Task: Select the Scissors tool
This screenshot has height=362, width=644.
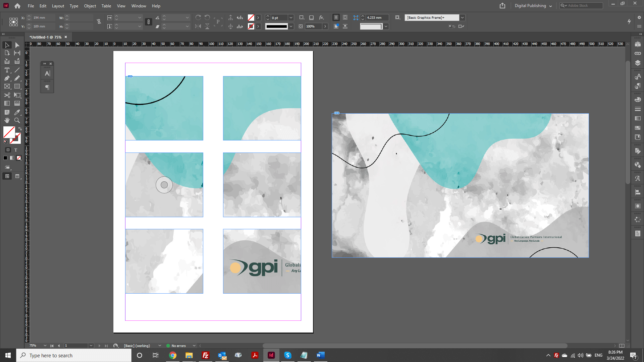Action: 7,95
